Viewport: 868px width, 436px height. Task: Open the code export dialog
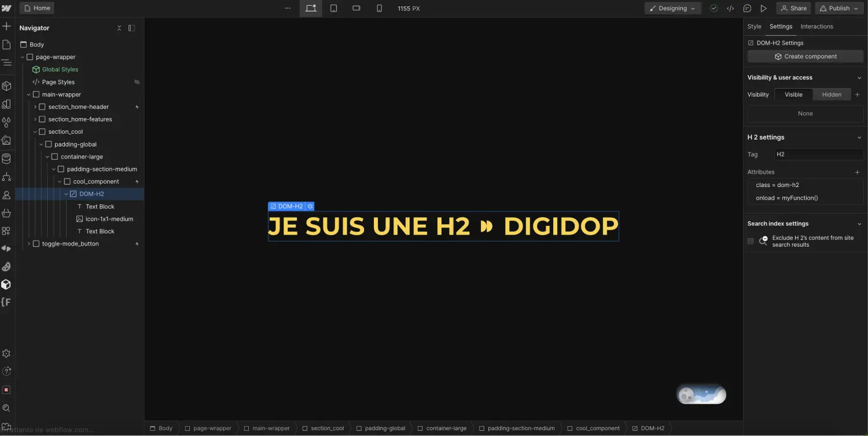tap(730, 8)
